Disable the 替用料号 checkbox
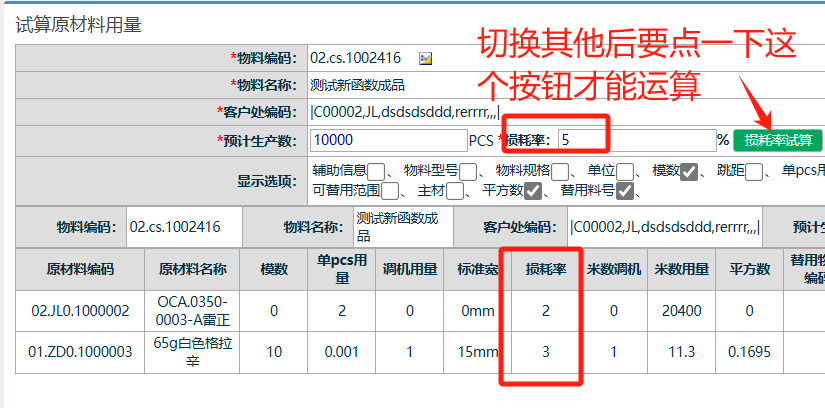Viewport: 825px width, 408px height. 625,191
